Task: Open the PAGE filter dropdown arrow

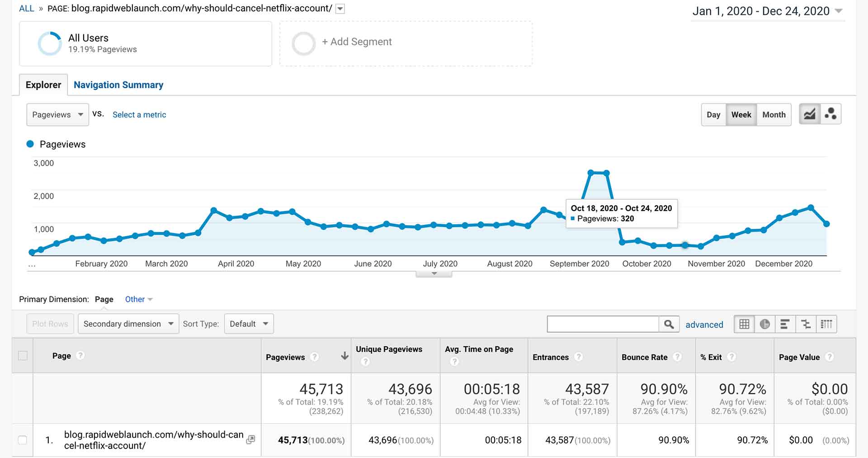Action: click(340, 9)
